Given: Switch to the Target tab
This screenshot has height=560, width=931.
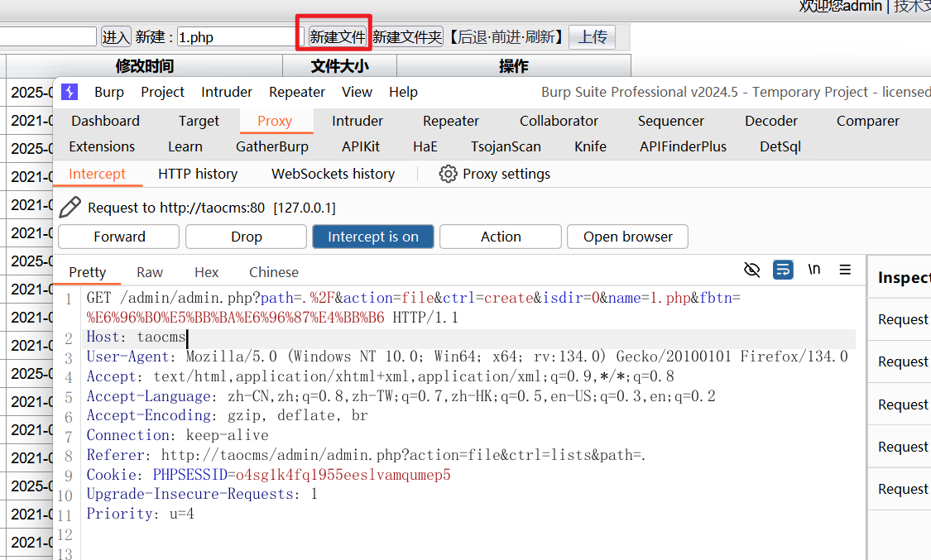Looking at the screenshot, I should pyautogui.click(x=199, y=121).
